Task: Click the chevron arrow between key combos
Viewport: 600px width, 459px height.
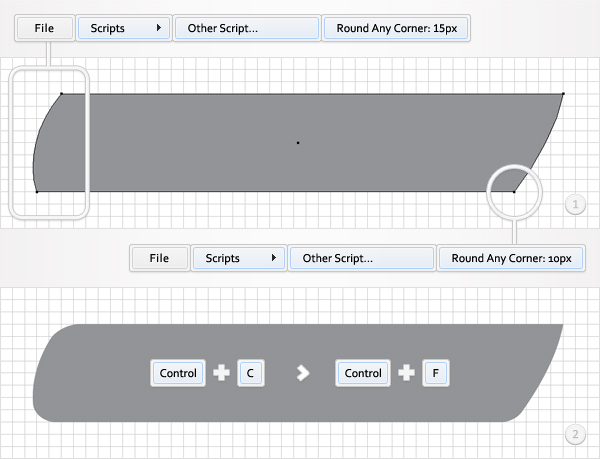Action: (303, 373)
